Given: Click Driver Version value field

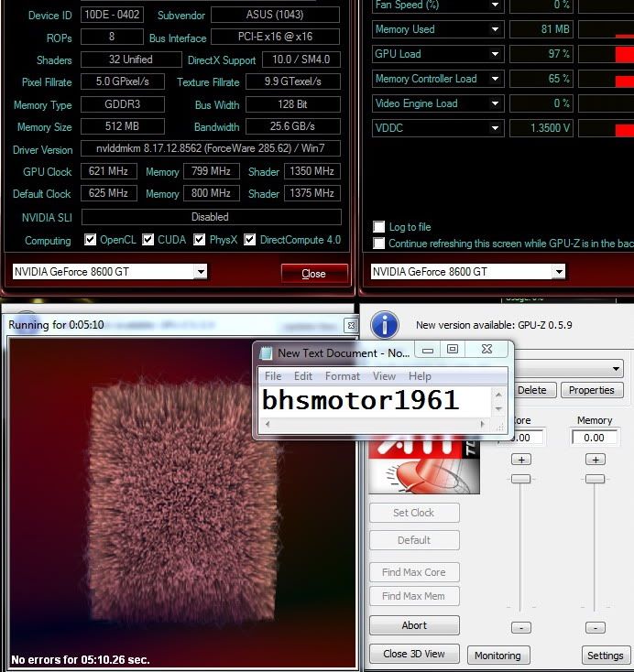Looking at the screenshot, I should (x=210, y=148).
